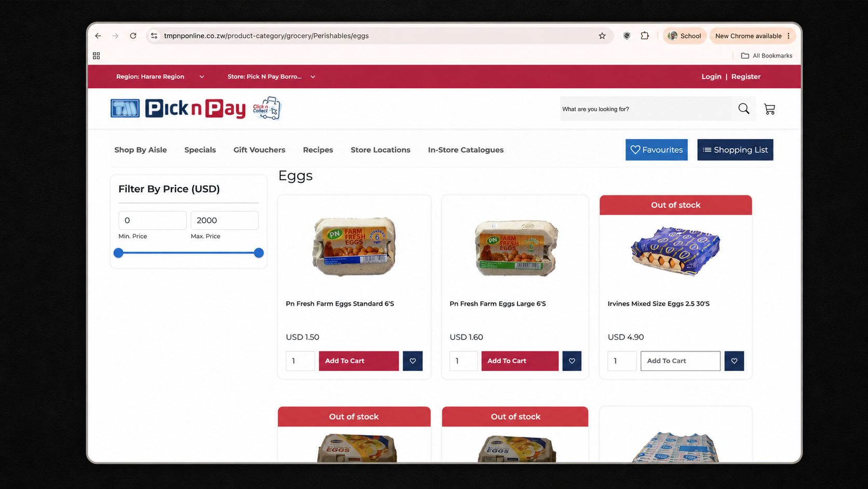This screenshot has height=489, width=868.
Task: Open the apps grid icon in bookmarks bar
Action: pos(96,56)
